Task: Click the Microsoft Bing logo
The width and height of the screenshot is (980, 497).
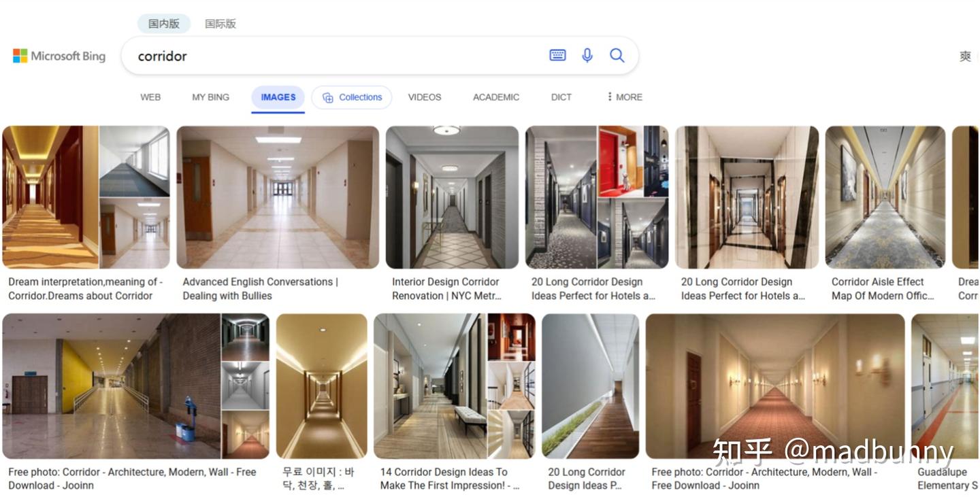Action: (59, 56)
